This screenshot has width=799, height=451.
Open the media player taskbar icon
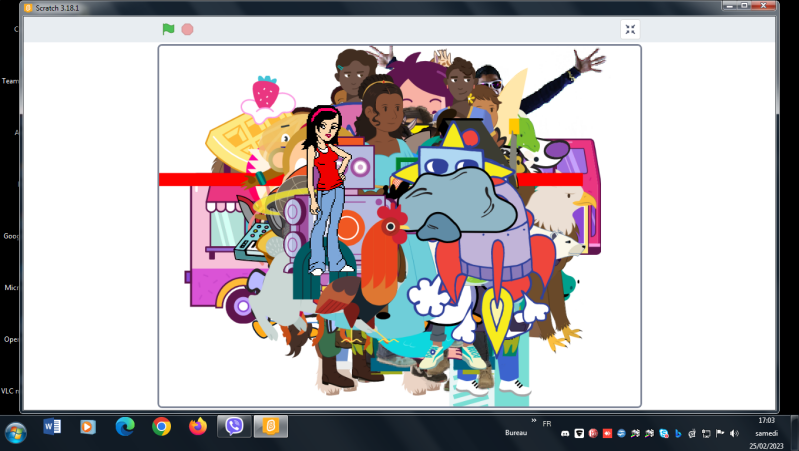pos(88,427)
